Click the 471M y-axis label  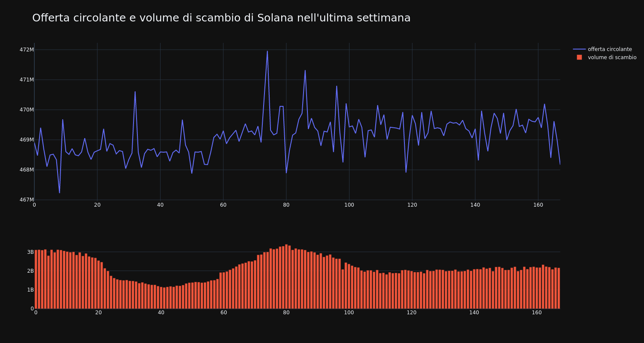(x=27, y=80)
